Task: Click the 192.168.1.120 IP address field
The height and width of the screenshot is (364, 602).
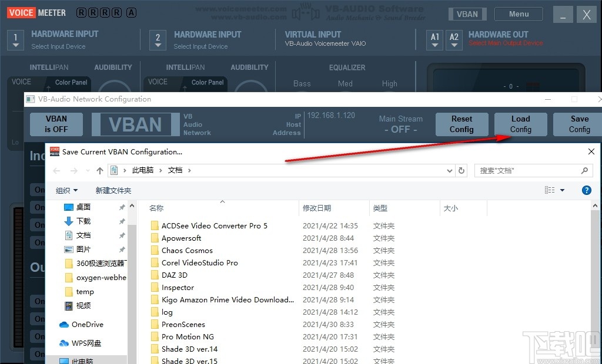Action: coord(331,116)
